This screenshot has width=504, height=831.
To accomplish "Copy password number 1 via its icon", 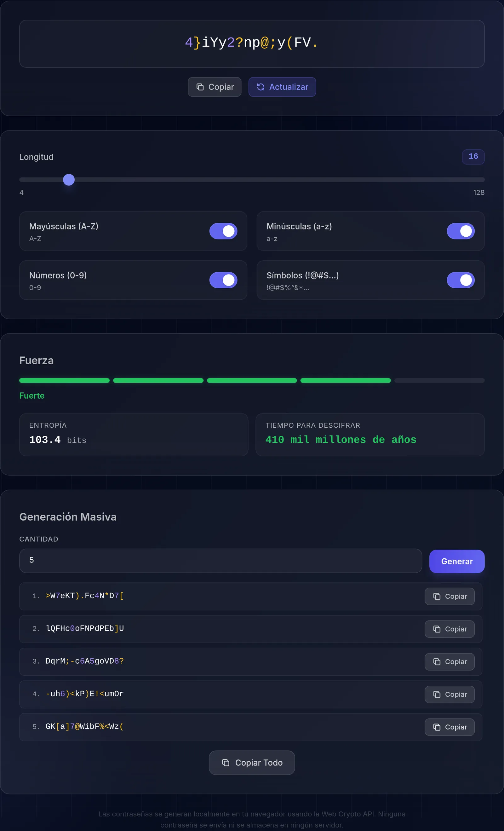I will (437, 596).
